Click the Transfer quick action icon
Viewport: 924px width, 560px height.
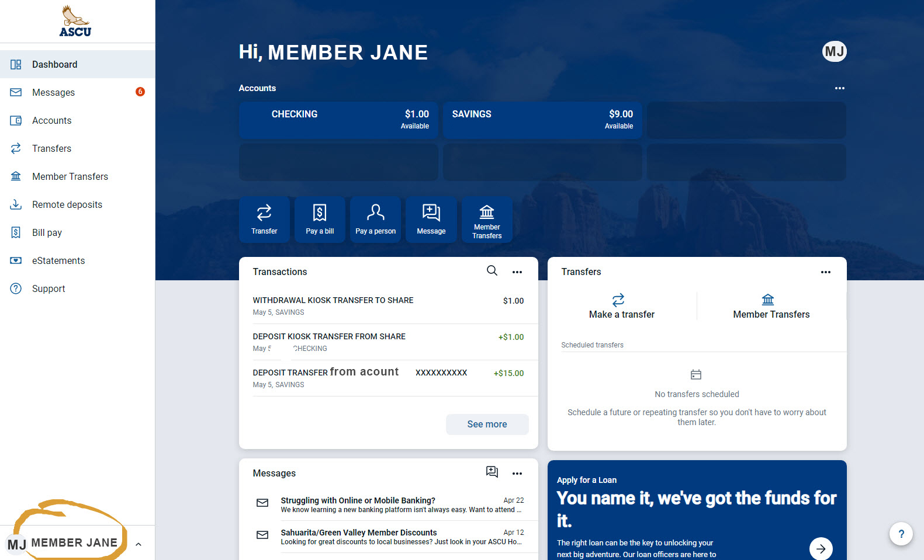click(264, 219)
